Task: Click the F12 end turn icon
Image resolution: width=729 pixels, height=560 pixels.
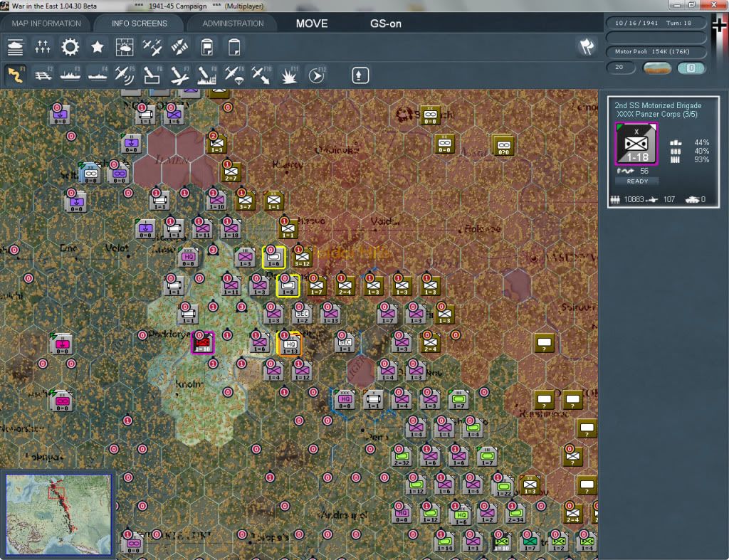Action: (317, 75)
